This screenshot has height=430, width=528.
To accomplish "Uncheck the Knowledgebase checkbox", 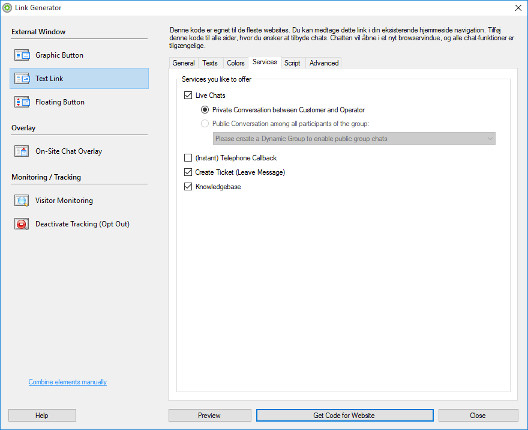I will click(x=188, y=186).
